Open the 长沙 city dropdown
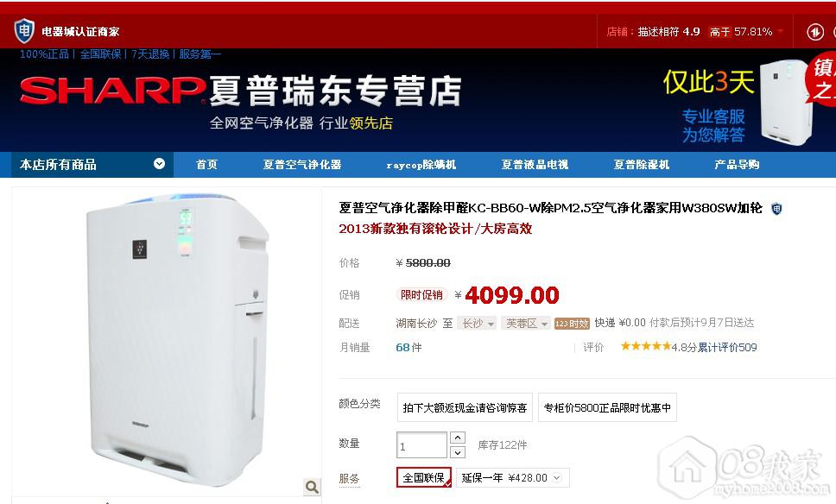The height and width of the screenshot is (504, 836). tap(478, 324)
